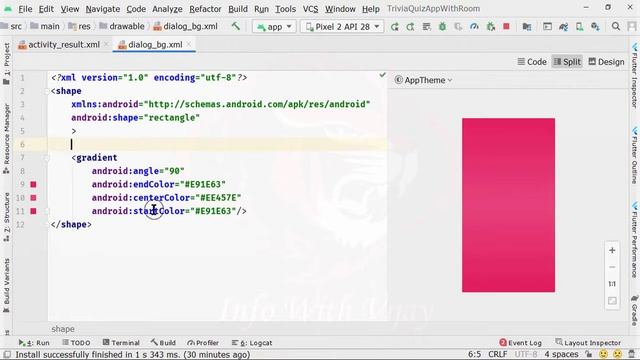This screenshot has width=640, height=360.
Task: Collapse the gradient tag fold on line 7
Action: 47,158
